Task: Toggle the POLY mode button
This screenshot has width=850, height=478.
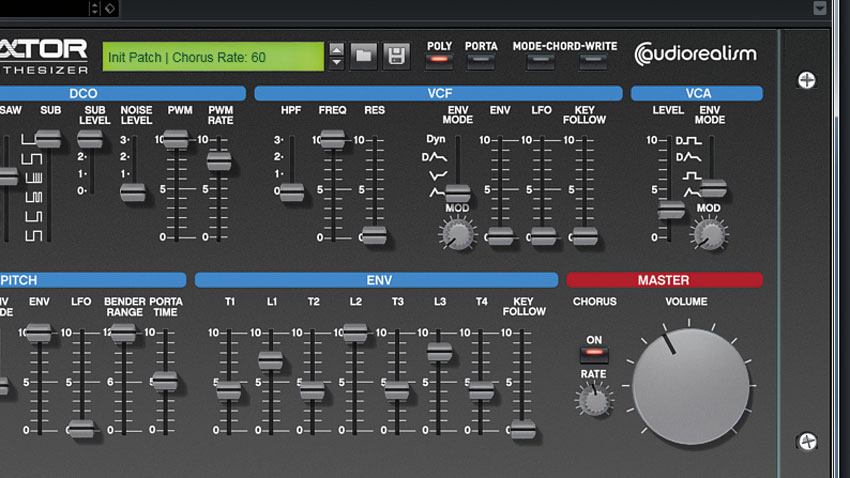Action: (439, 60)
